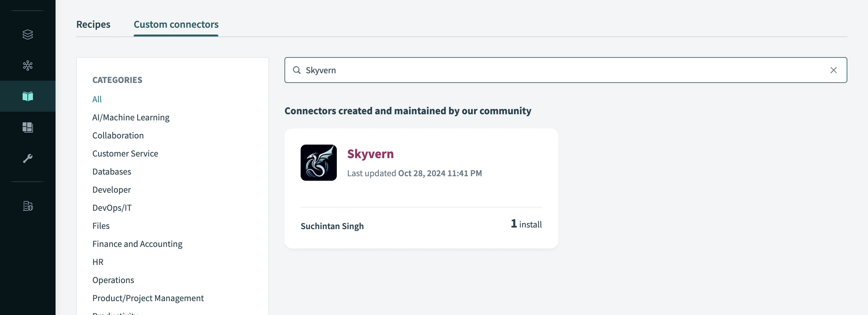Open the Skyvern connector details
Screen dimensions: 868x315
click(x=370, y=154)
